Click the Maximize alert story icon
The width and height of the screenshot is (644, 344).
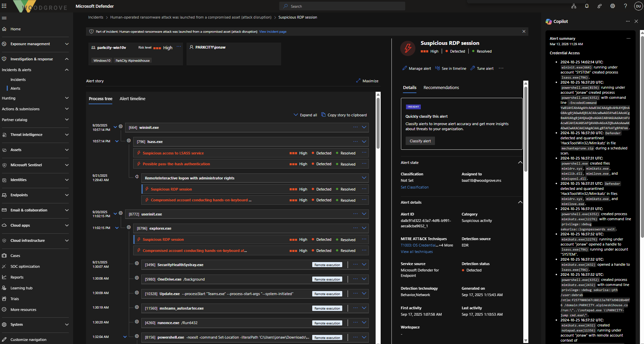click(x=358, y=81)
